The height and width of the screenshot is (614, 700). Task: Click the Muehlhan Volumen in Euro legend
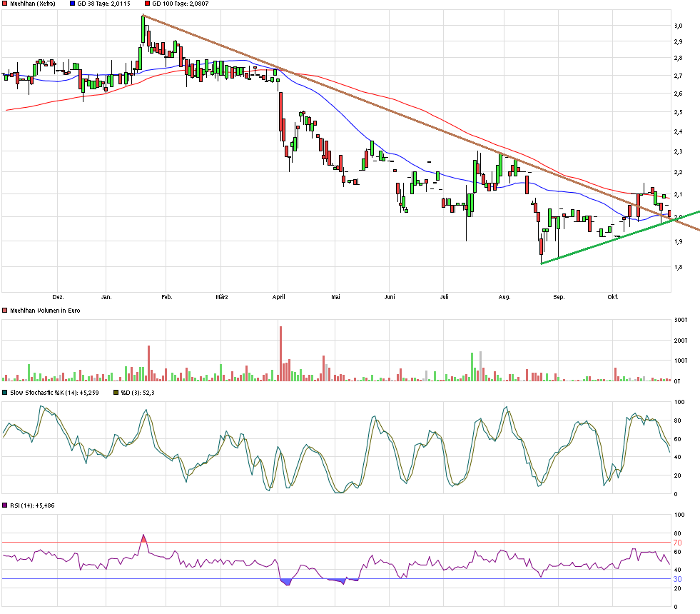coord(46,311)
